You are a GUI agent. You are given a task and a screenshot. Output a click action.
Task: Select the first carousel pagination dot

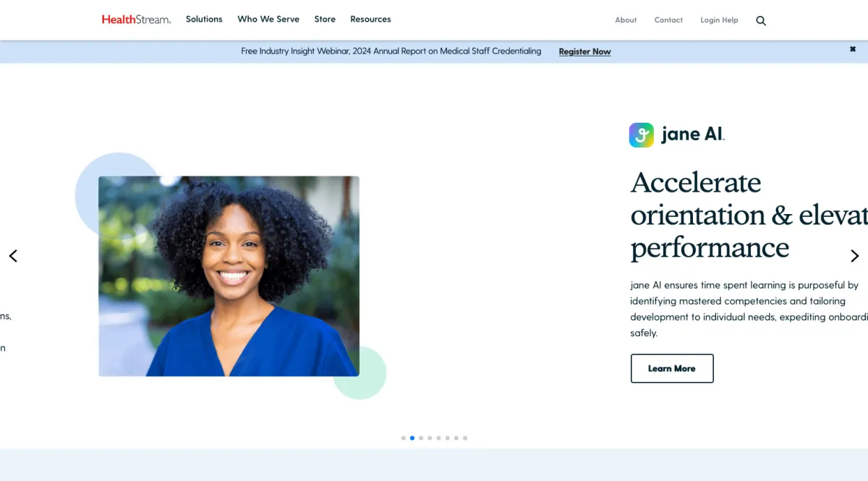[404, 438]
